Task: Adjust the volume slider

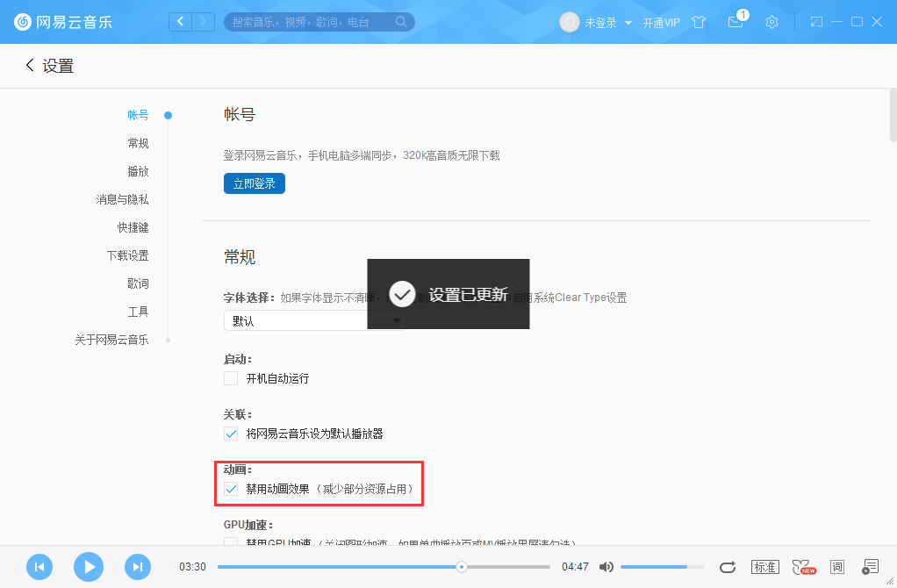Action: (x=661, y=567)
